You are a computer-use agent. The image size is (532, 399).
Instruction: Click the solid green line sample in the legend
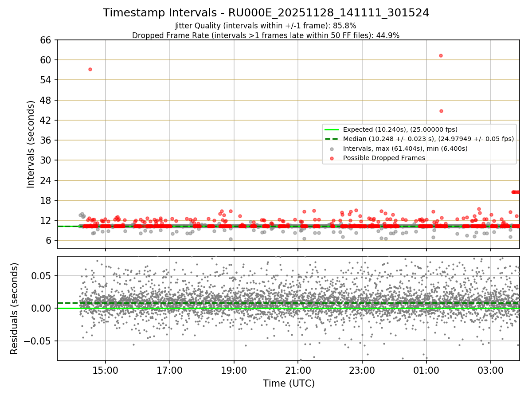point(332,129)
